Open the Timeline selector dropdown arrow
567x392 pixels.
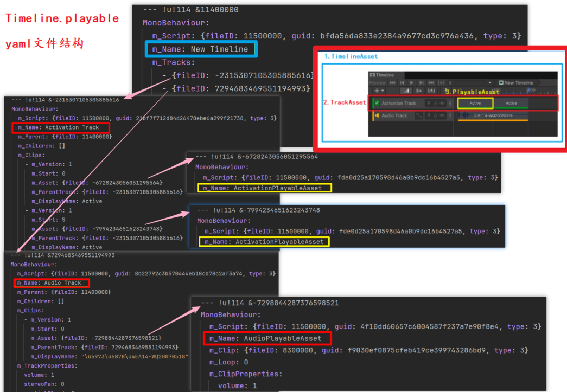(x=490, y=82)
